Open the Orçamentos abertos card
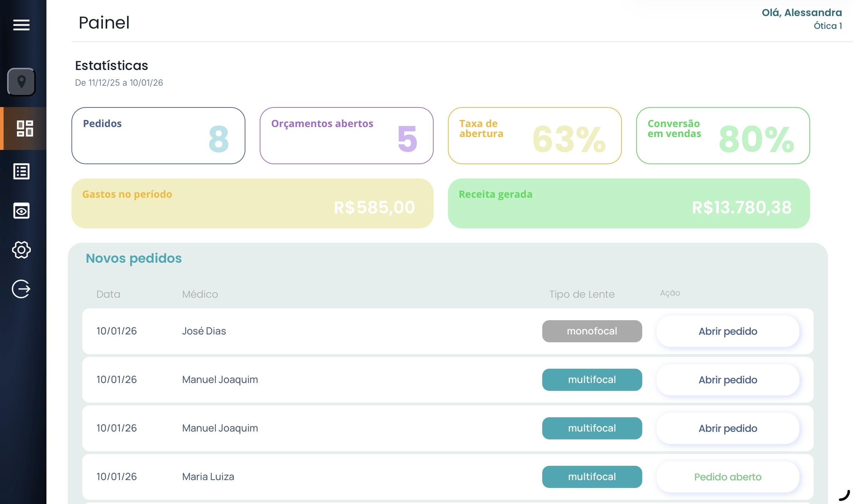 [x=346, y=136]
